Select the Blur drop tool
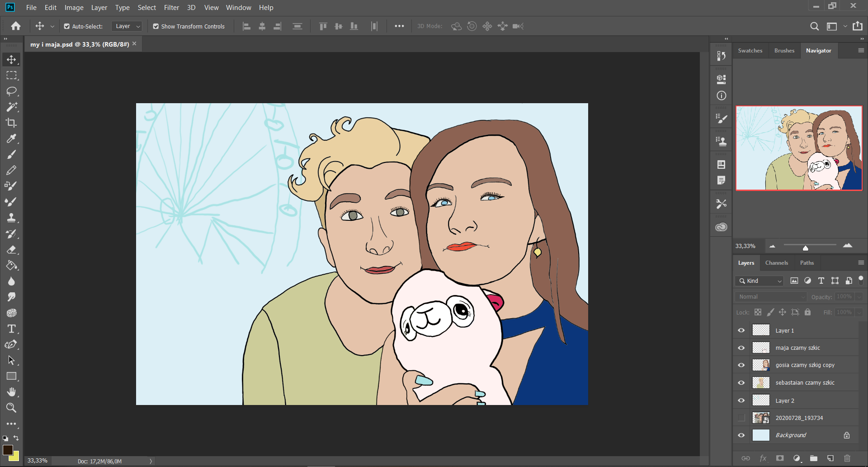The height and width of the screenshot is (467, 868). tap(11, 281)
